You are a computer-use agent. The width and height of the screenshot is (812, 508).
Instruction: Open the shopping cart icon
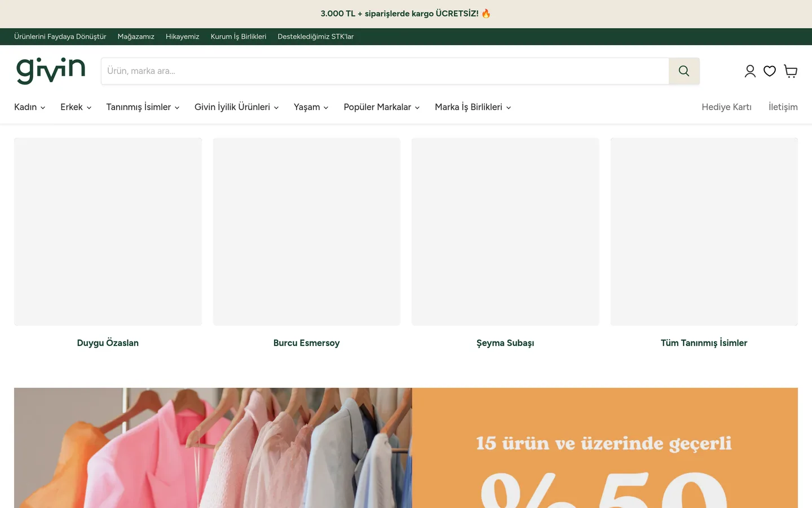pos(791,71)
